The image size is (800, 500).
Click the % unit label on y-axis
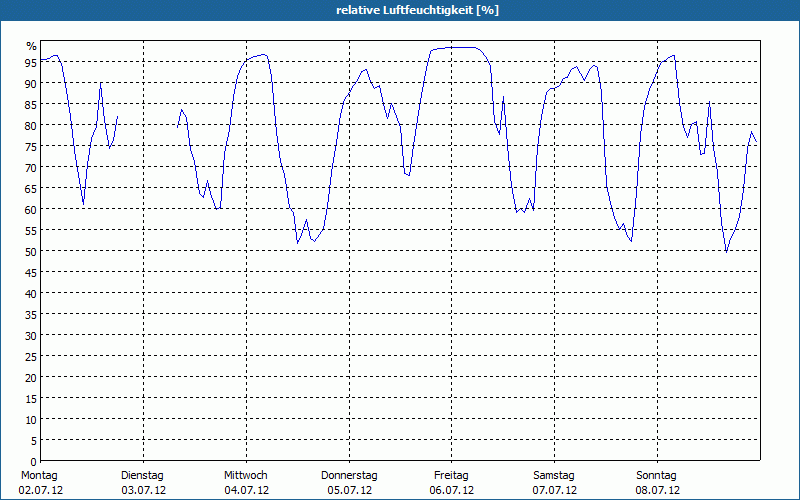coord(32,46)
